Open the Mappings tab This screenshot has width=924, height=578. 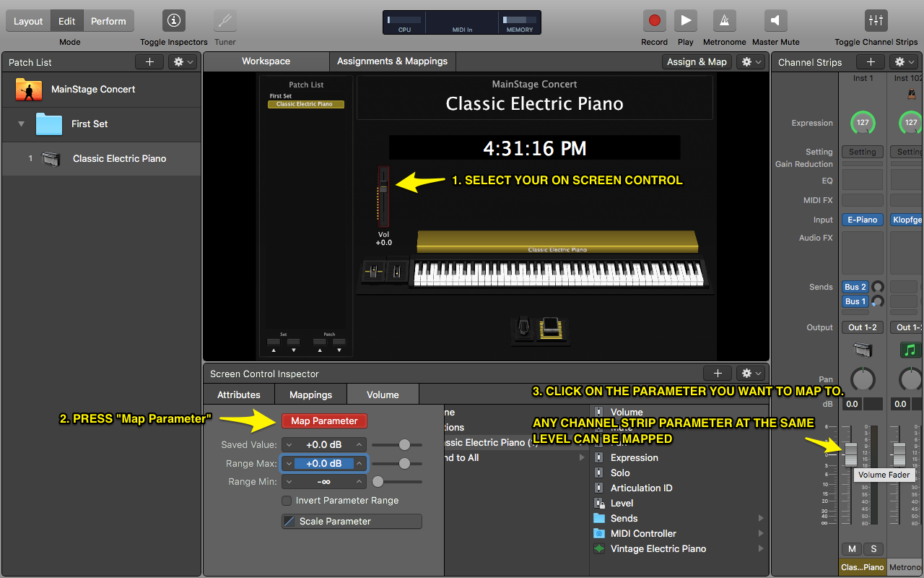click(310, 394)
